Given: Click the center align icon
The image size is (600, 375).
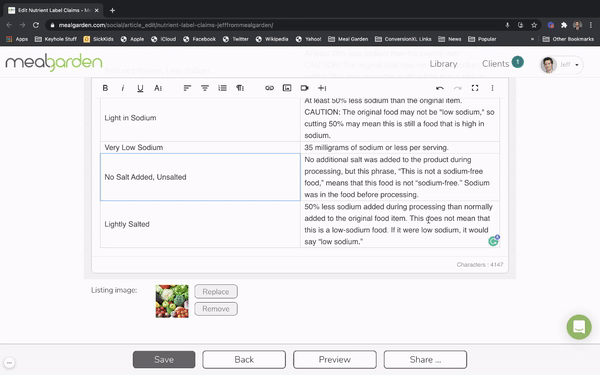Looking at the screenshot, I should [x=205, y=88].
